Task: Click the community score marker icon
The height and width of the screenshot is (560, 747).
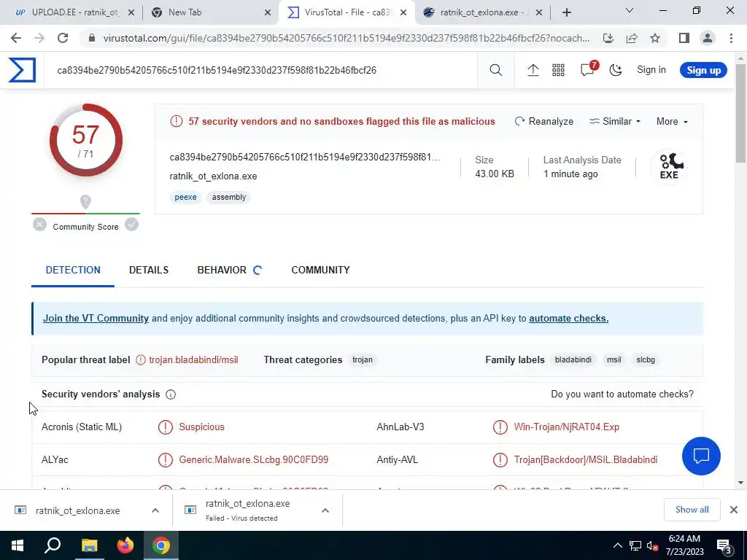Action: coord(86,202)
